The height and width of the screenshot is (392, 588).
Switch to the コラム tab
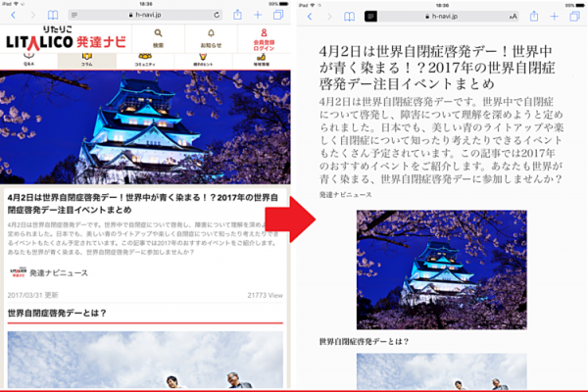(x=85, y=59)
